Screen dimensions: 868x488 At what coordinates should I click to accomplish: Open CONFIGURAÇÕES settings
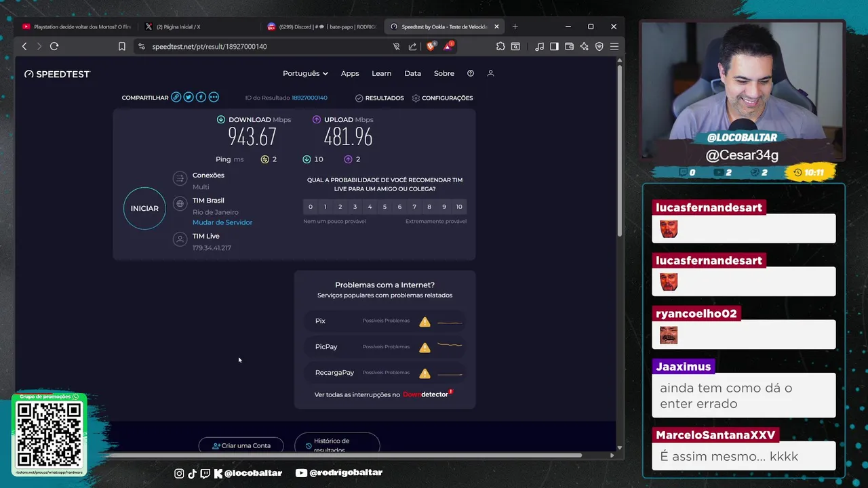pyautogui.click(x=442, y=98)
